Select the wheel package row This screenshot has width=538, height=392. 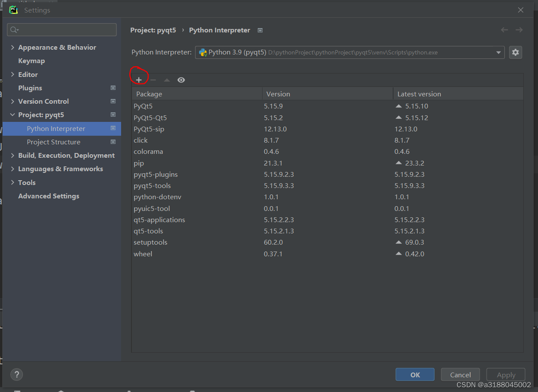pos(327,254)
